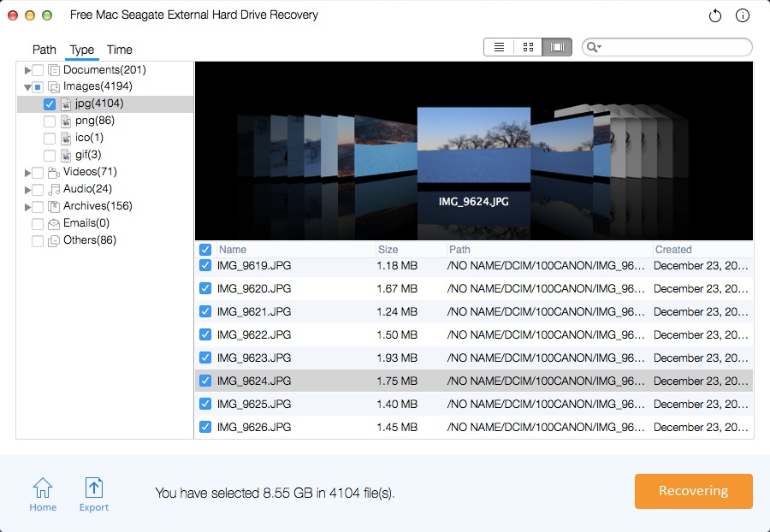770x532 pixels.
Task: Click the refresh/rescan icon in title bar
Action: tap(715, 15)
